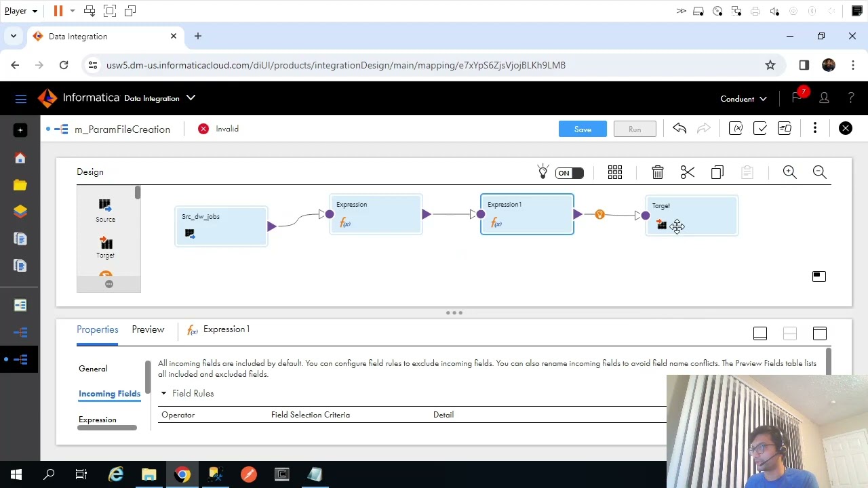Go back in browser history
Viewport: 868px width, 488px height.
coord(15,65)
